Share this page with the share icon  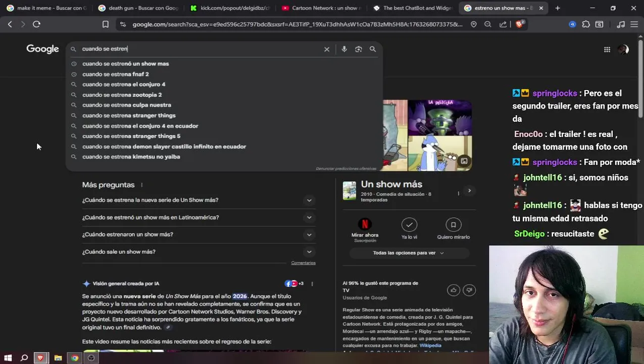pos(503,24)
